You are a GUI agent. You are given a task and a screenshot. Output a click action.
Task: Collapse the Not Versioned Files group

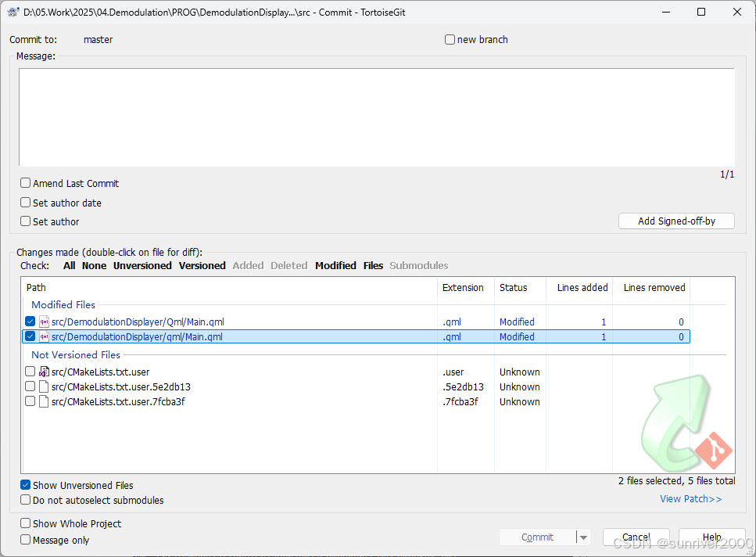click(76, 355)
